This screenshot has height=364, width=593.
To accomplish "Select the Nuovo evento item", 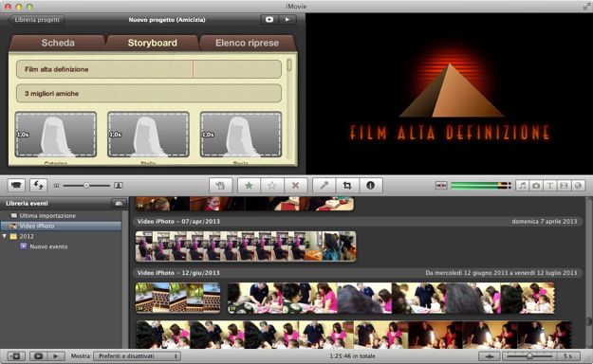I will coord(48,246).
